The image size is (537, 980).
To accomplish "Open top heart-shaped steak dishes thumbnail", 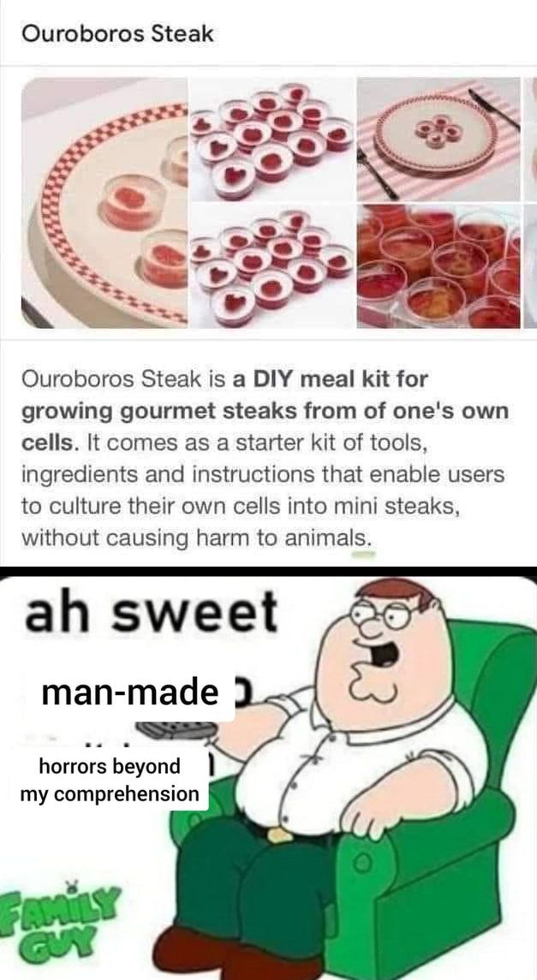I will click(272, 138).
